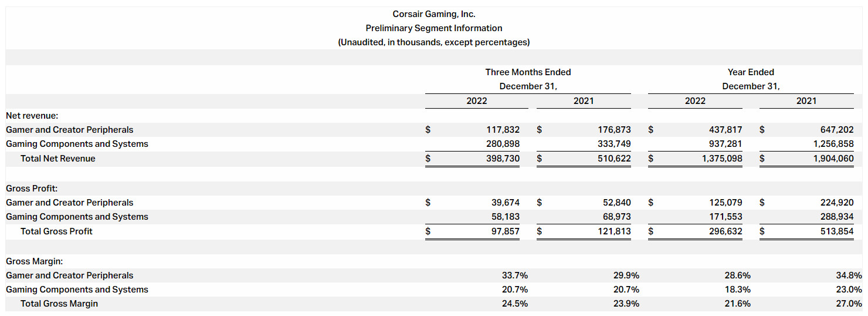Image resolution: width=868 pixels, height=316 pixels.
Task: Click "Gamer and Creator Peripherals" under Gross Profit
Action: pos(69,203)
